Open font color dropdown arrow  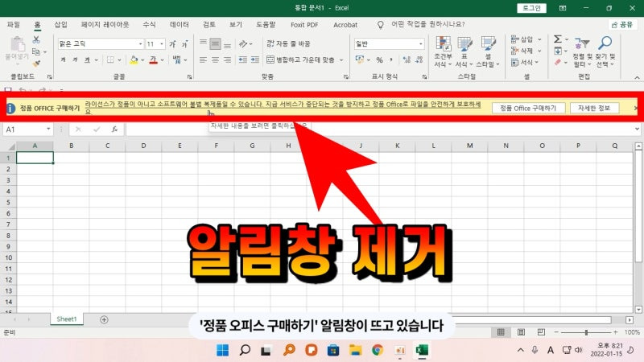click(163, 60)
